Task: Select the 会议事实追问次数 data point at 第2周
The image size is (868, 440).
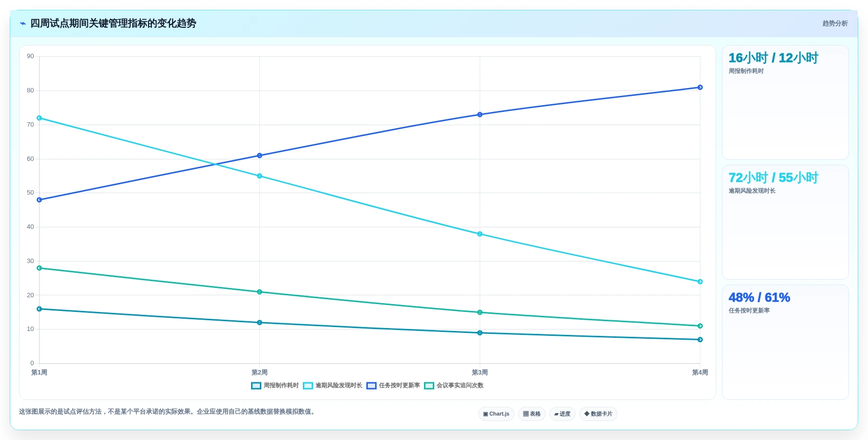Action: [x=259, y=292]
